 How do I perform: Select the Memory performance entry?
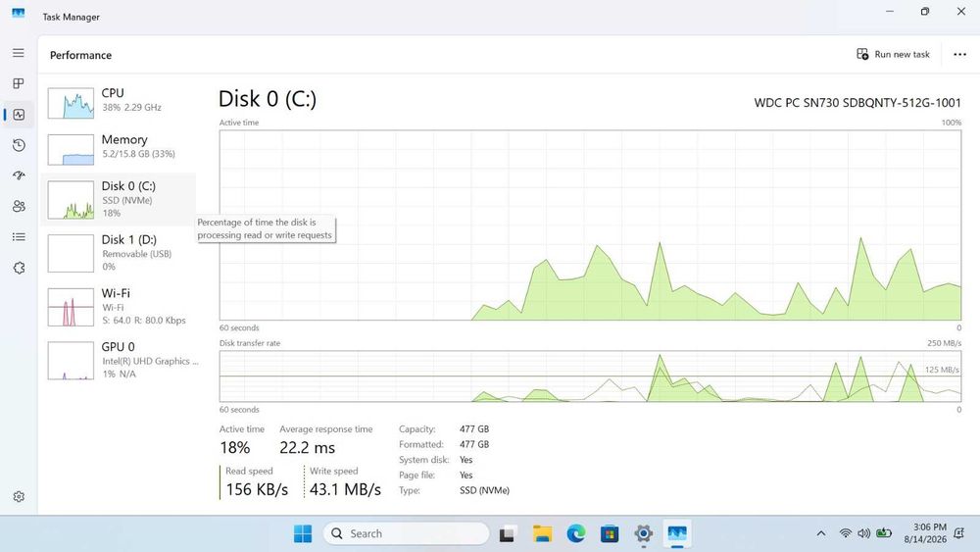121,148
